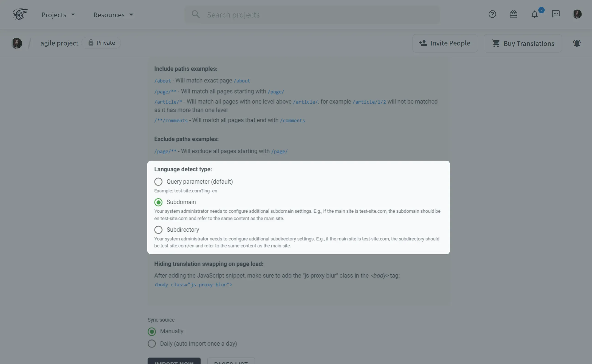Image resolution: width=592 pixels, height=364 pixels.
Task: Click the Notifications bell icon
Action: click(534, 14)
